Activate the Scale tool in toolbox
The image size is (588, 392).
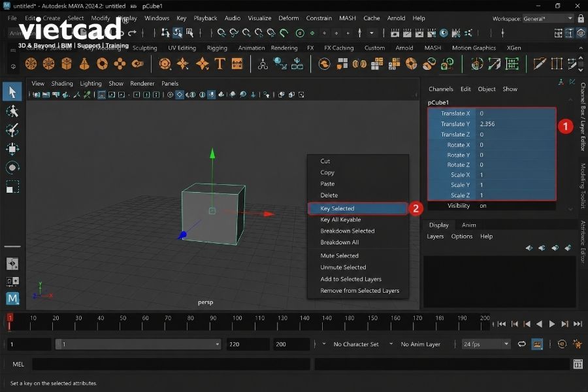coord(12,186)
